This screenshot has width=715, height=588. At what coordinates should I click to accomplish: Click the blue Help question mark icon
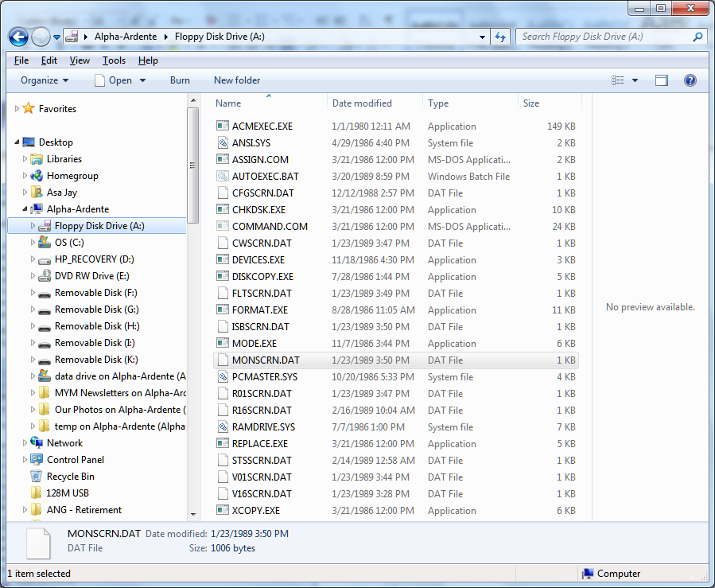pos(690,80)
